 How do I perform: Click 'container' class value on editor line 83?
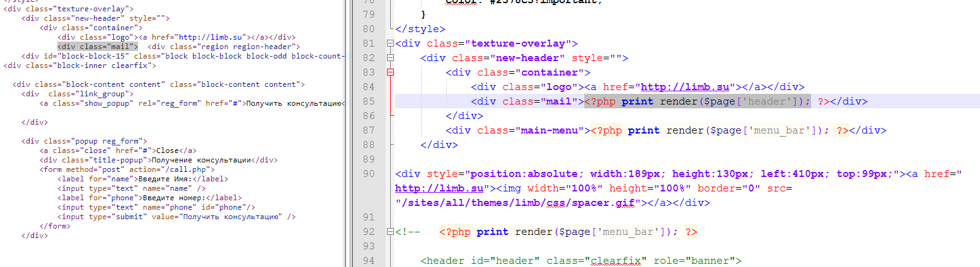point(550,72)
